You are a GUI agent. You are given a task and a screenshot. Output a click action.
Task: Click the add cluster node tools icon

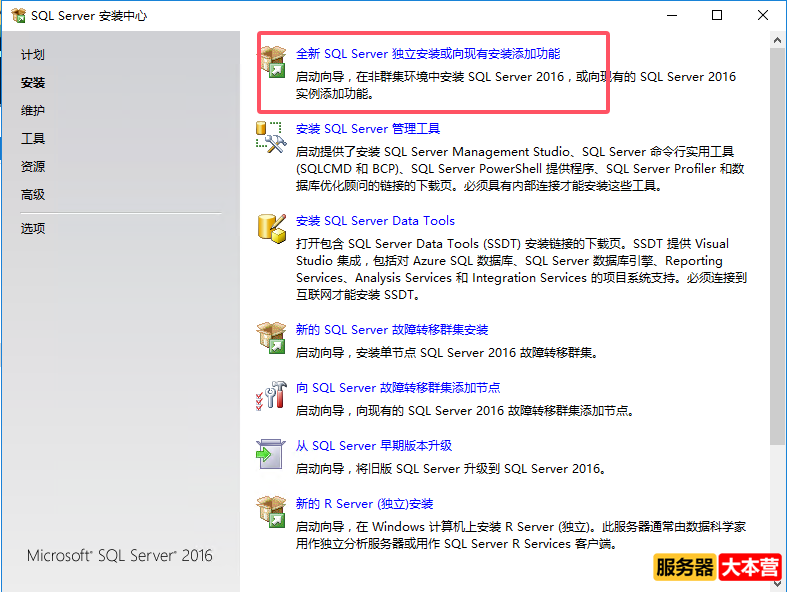tap(271, 396)
